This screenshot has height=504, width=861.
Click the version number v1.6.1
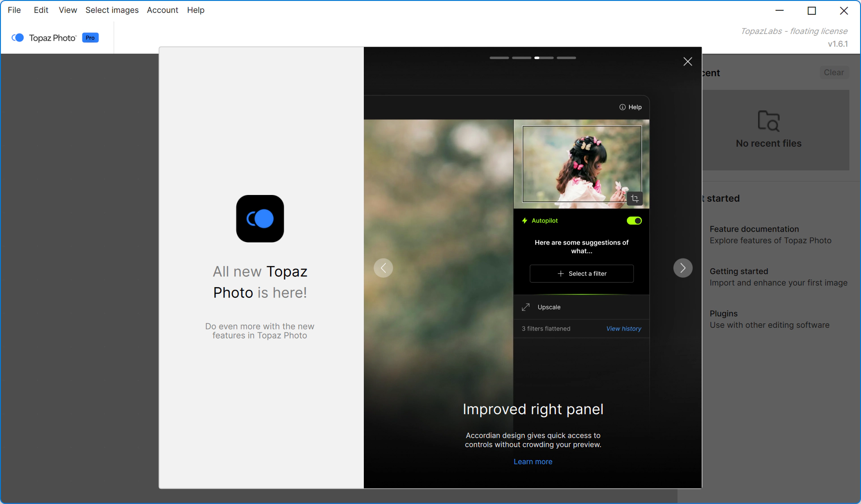click(x=838, y=44)
